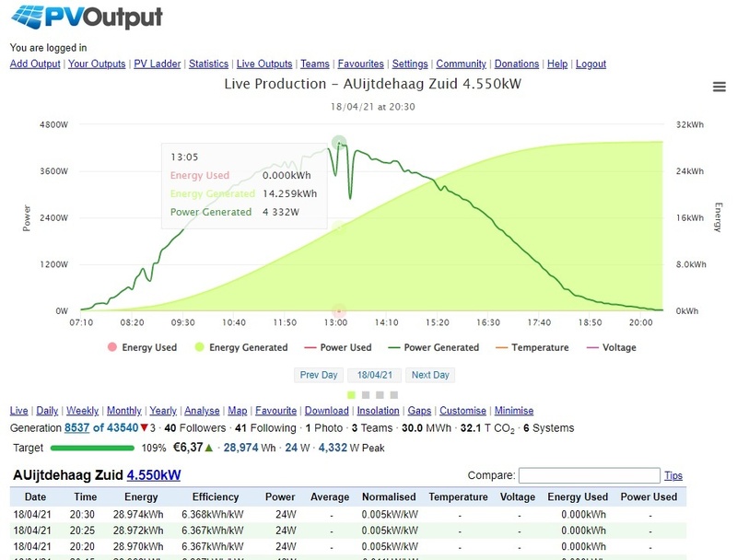The image size is (737, 560).
Task: Click 20:25 time cell in table
Action: tap(82, 531)
